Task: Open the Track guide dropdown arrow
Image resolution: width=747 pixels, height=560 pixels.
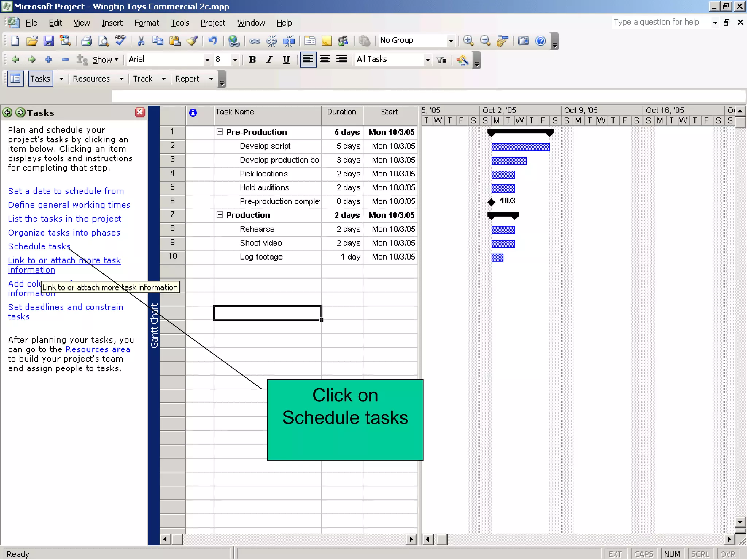Action: (x=164, y=79)
